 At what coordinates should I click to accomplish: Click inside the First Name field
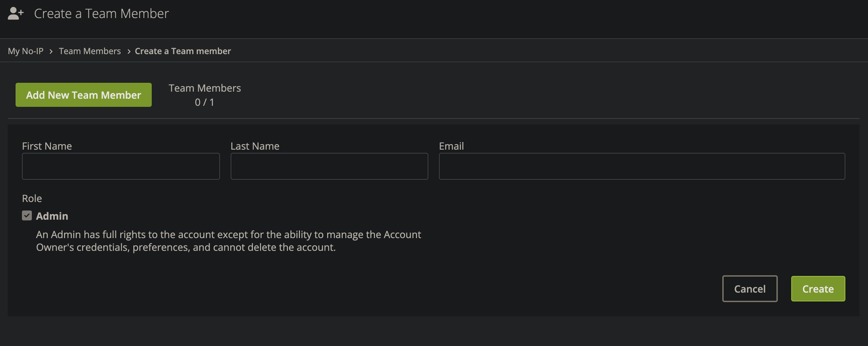(121, 166)
